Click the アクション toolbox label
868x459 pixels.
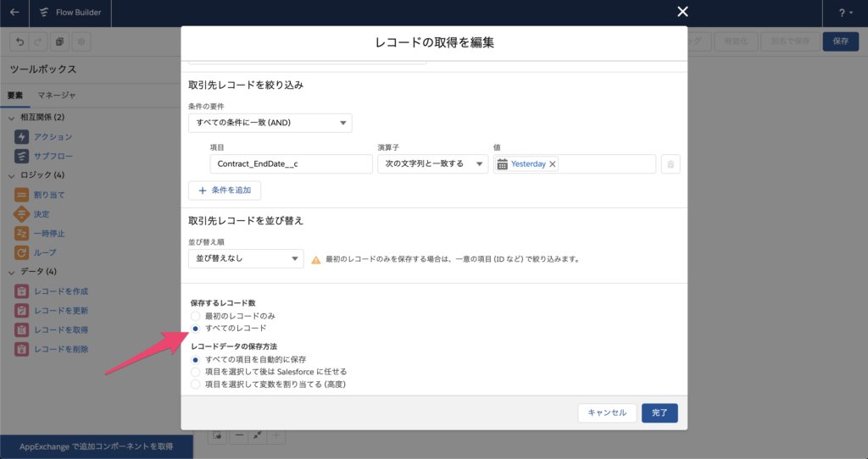pyautogui.click(x=53, y=137)
